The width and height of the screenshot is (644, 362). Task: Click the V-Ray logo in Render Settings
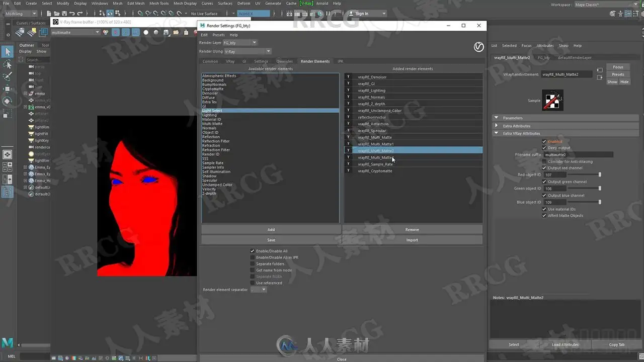pos(479,47)
